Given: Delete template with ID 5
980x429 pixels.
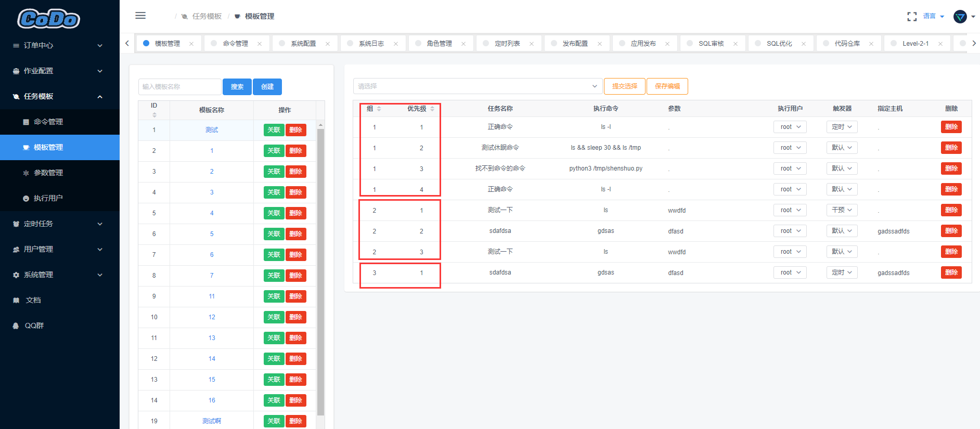Looking at the screenshot, I should click(296, 213).
